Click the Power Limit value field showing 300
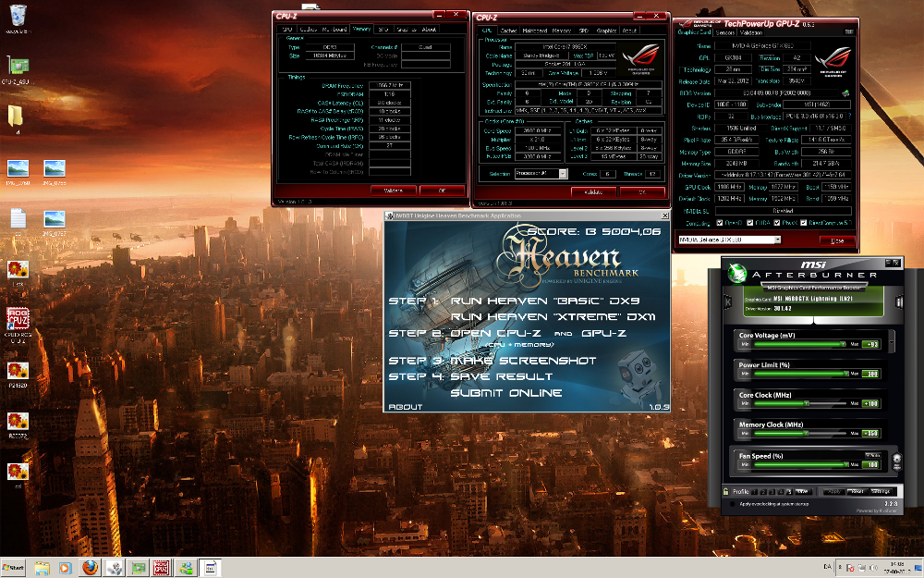The width and height of the screenshot is (924, 578). coord(870,374)
